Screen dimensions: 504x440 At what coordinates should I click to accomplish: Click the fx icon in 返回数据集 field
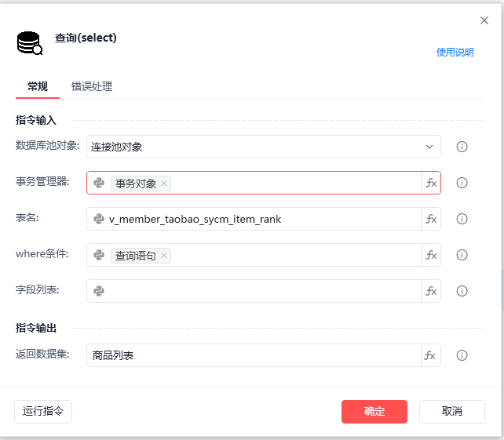pos(431,355)
